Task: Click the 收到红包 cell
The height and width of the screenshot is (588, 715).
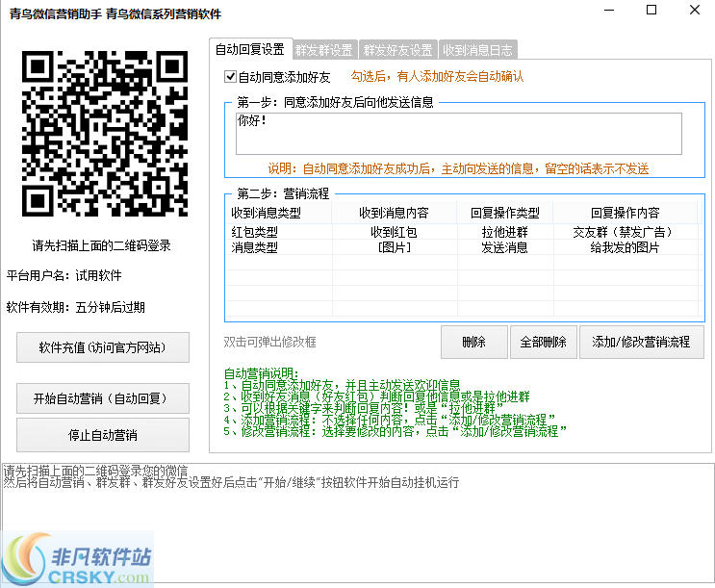Action: [x=394, y=232]
